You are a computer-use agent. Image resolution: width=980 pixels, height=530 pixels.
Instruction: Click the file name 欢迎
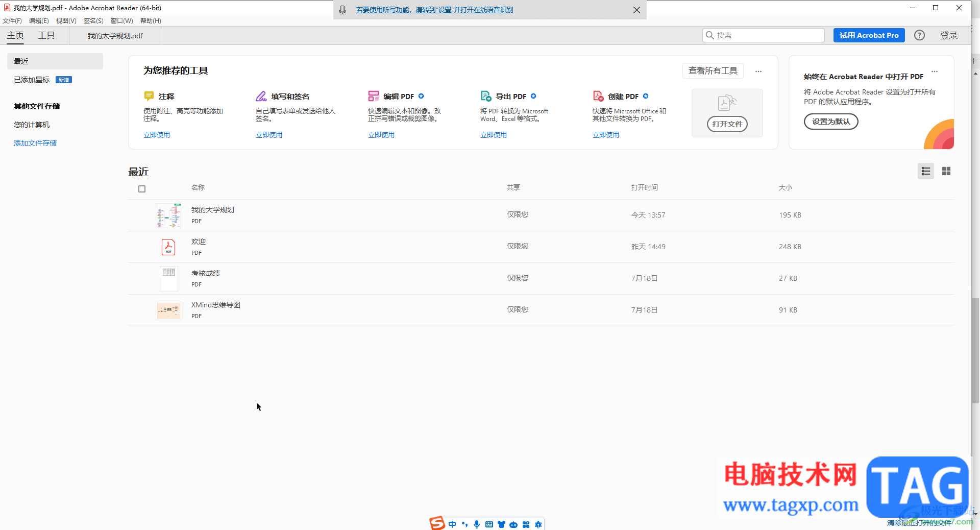[x=199, y=242]
